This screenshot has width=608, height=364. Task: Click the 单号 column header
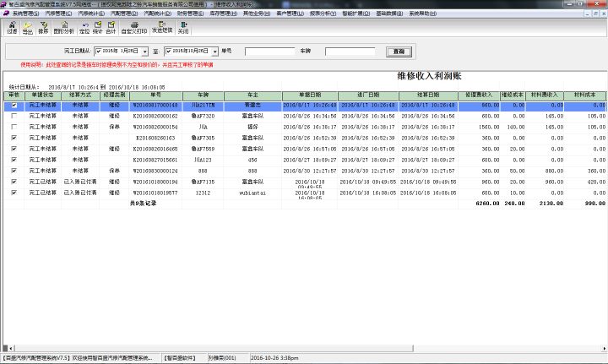(156, 95)
